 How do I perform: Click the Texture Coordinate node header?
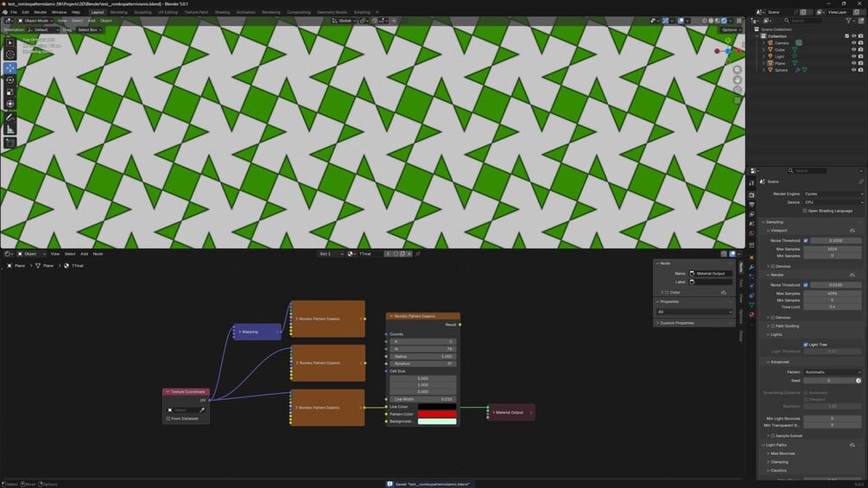tap(186, 392)
